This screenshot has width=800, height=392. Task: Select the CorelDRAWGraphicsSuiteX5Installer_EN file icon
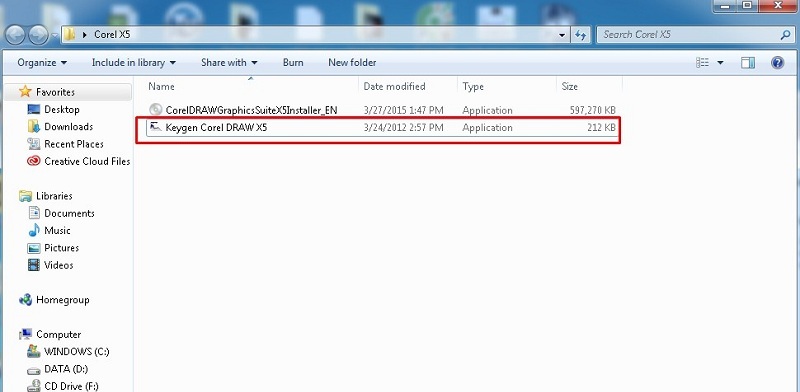pyautogui.click(x=155, y=110)
